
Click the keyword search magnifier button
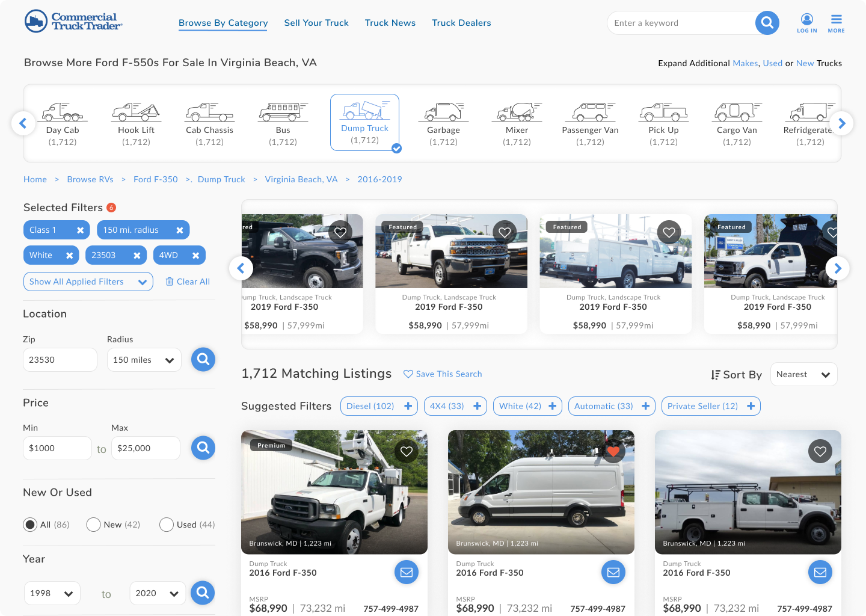point(767,23)
